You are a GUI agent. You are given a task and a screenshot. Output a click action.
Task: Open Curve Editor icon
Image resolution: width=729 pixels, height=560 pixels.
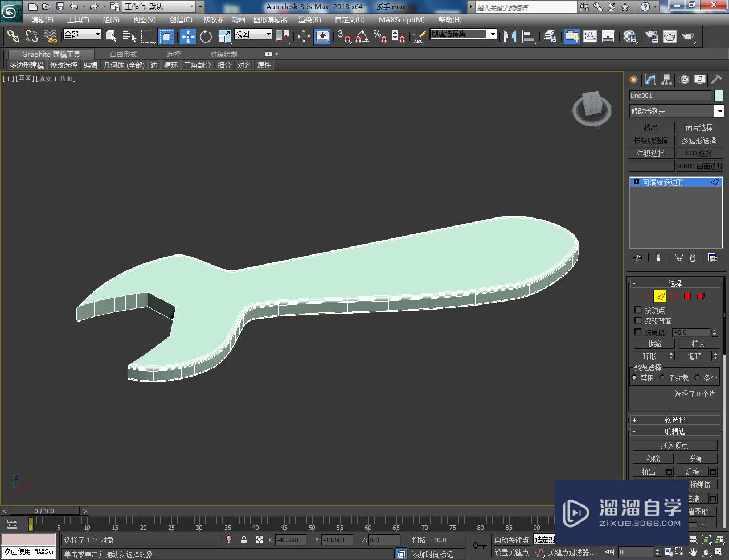coord(590,36)
